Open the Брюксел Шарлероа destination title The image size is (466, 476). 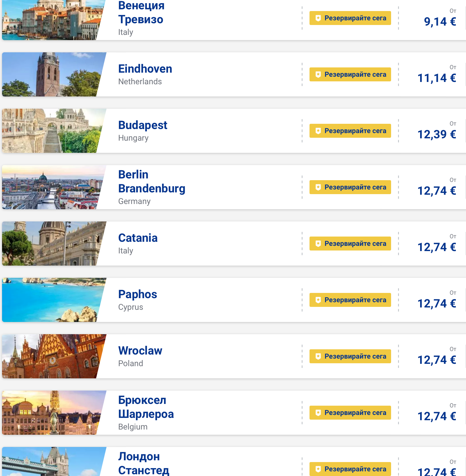pos(146,407)
